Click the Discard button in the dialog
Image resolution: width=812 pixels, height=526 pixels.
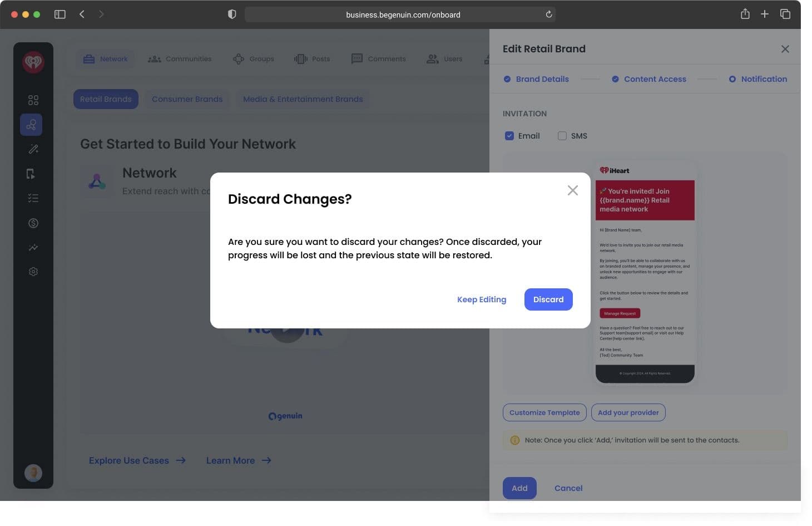[x=548, y=299]
